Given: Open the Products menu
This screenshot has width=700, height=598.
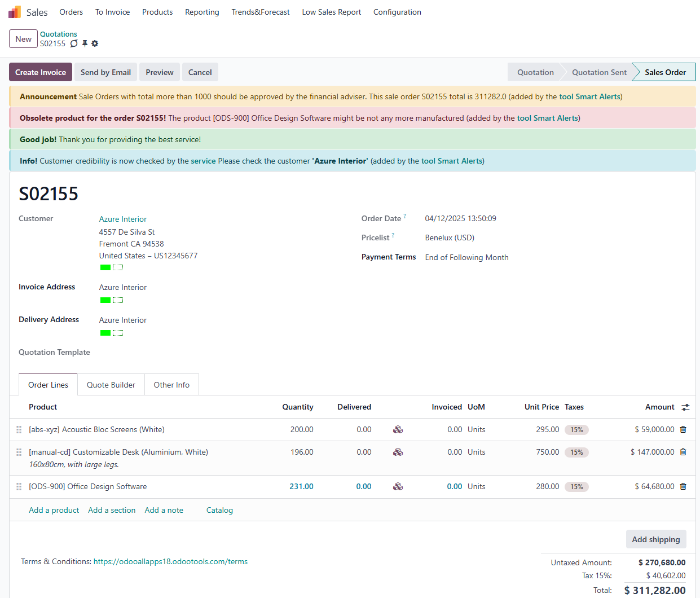Looking at the screenshot, I should (x=157, y=12).
